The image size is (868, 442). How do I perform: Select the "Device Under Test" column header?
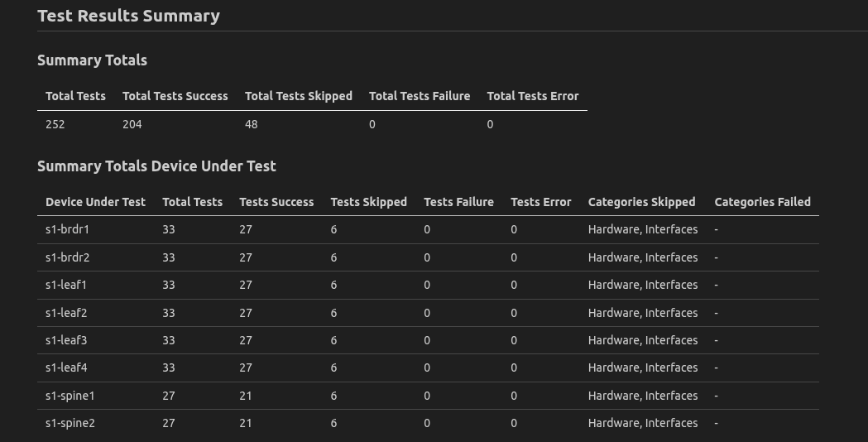click(95, 202)
